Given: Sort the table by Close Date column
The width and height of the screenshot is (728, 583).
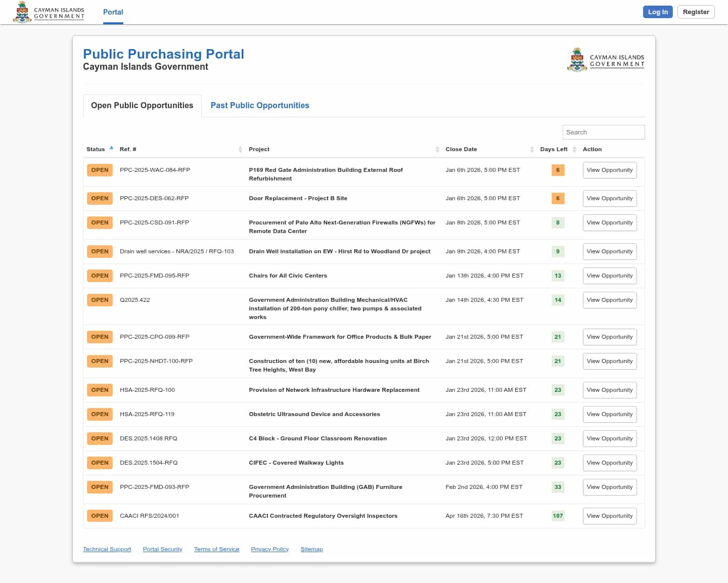Looking at the screenshot, I should (531, 149).
